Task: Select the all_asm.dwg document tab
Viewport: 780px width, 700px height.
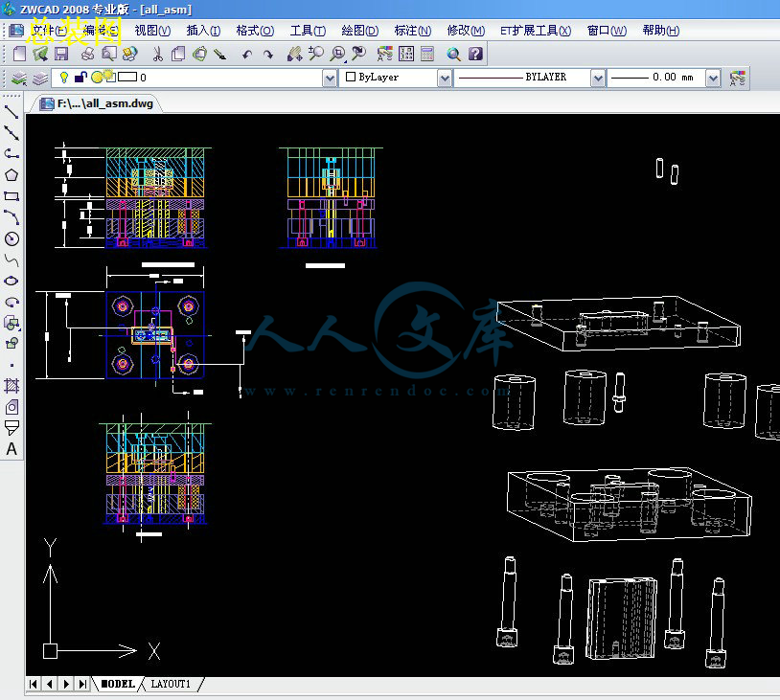Action: coord(97,103)
